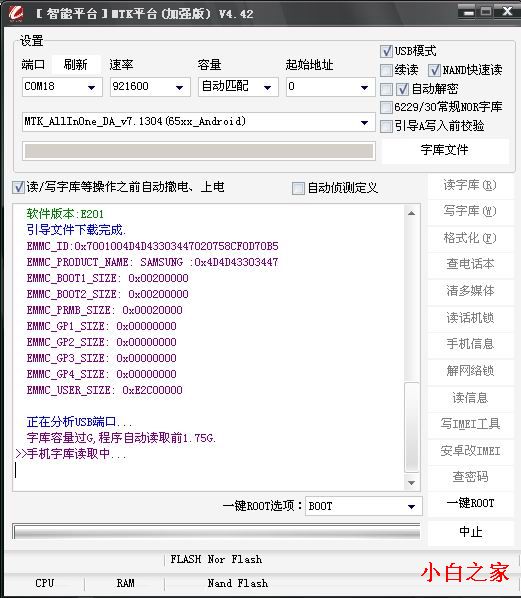Click the bottom progress bar
Screen dimensions: 521x598
point(216,532)
